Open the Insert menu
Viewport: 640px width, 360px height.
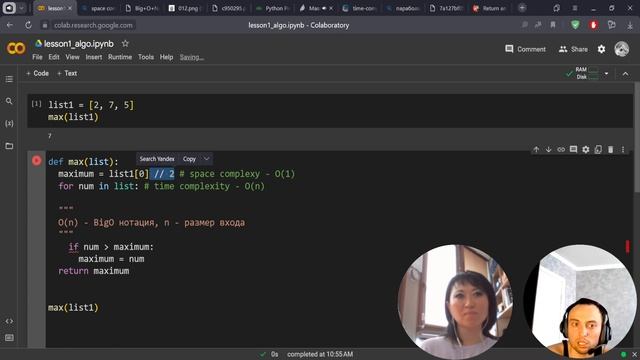coord(94,57)
